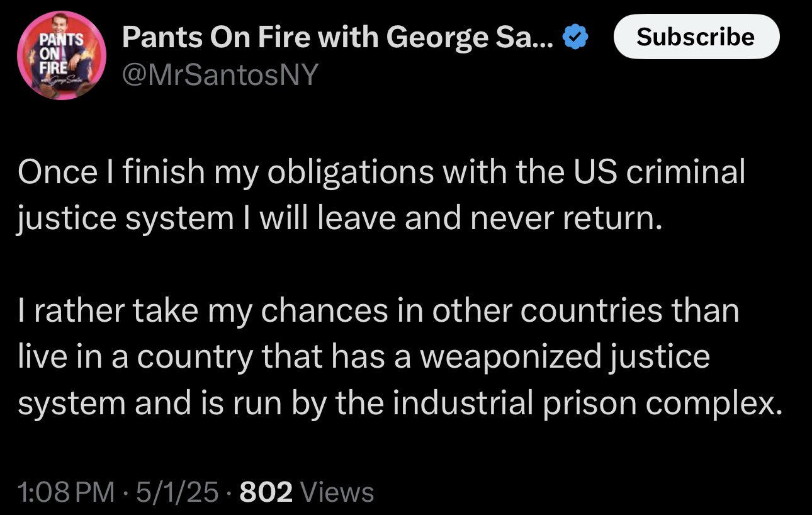Click the word 'obligations' in the post
The image size is (812, 515).
(352, 173)
